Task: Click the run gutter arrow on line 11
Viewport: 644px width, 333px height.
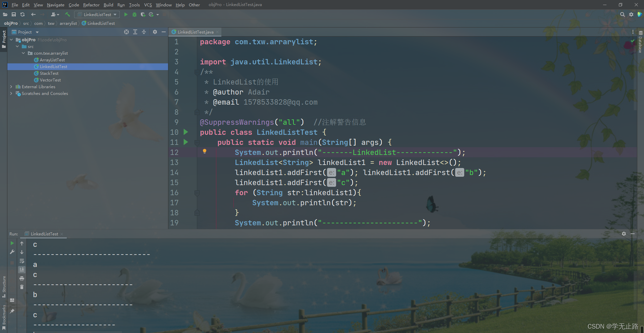Action: [186, 142]
